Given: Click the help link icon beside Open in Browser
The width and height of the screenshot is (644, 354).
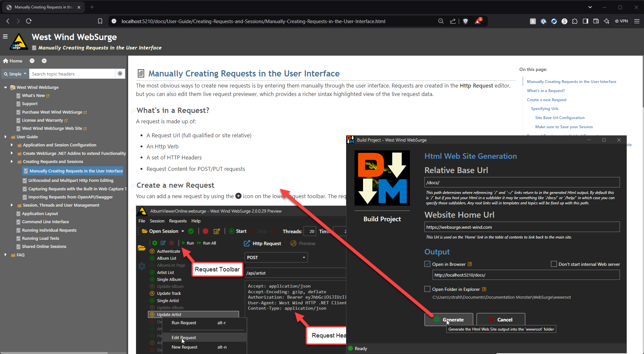Looking at the screenshot, I should tap(470, 264).
